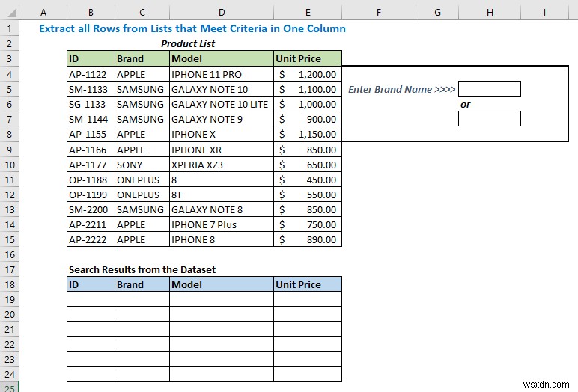Select row 18 header
The image size is (578, 392).
point(10,284)
